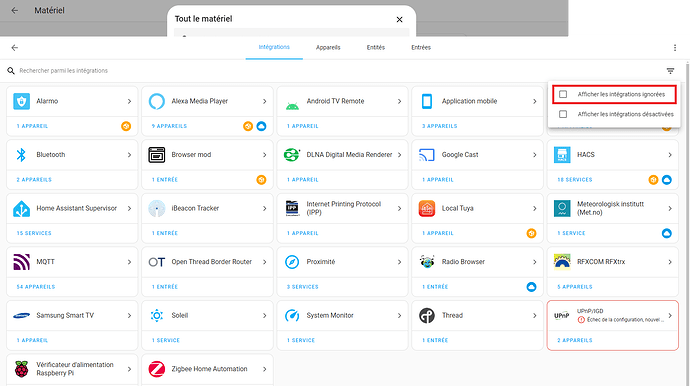The height and width of the screenshot is (386, 690).
Task: Select the Intégrations tab
Action: click(x=274, y=47)
